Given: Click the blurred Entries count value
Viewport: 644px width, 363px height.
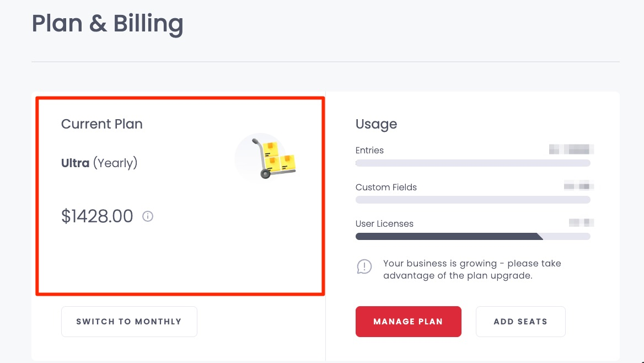Looking at the screenshot, I should (x=571, y=150).
